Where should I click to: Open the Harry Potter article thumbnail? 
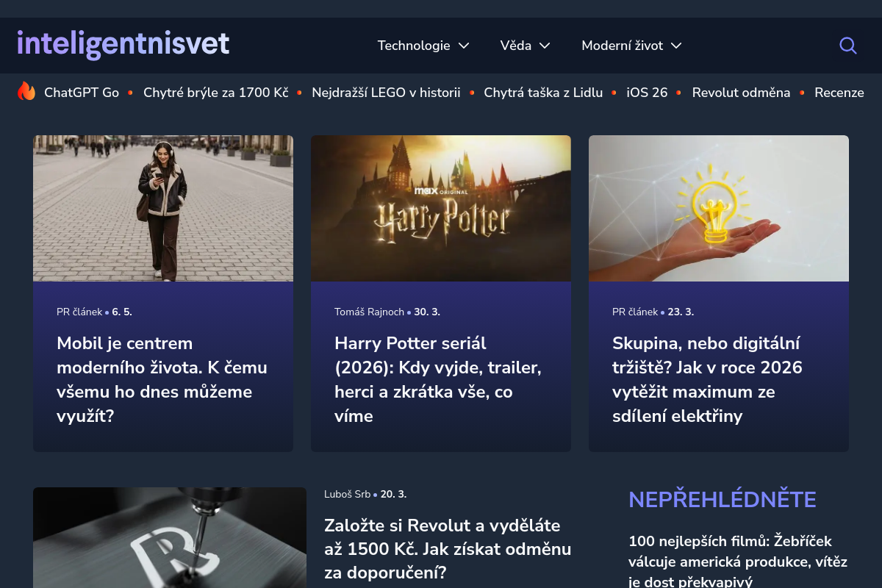(441, 208)
